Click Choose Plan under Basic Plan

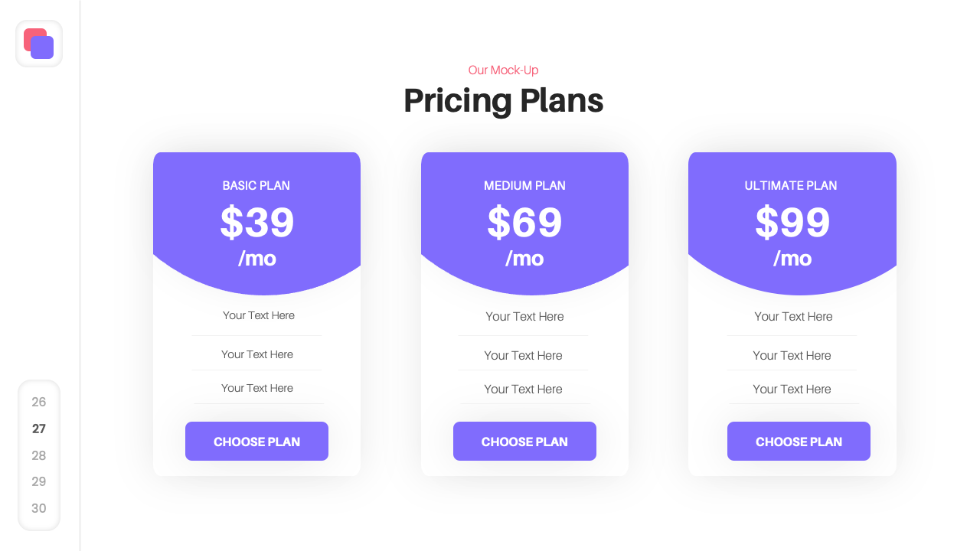tap(256, 441)
